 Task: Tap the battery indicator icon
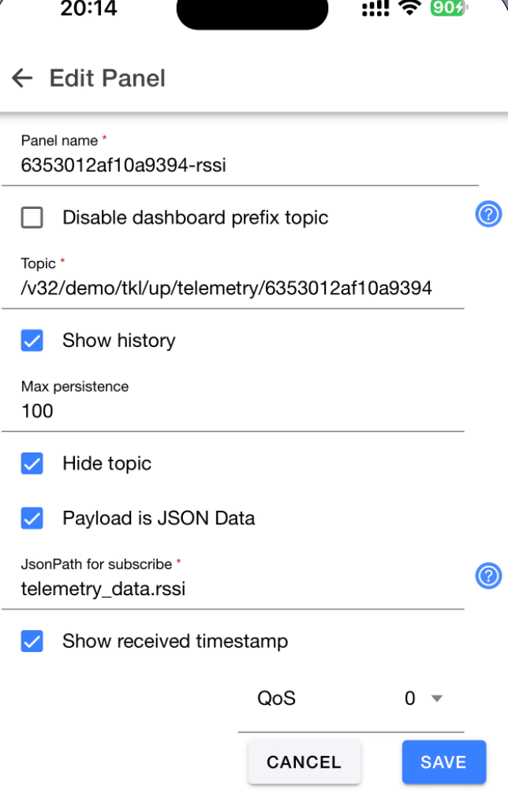tap(449, 7)
